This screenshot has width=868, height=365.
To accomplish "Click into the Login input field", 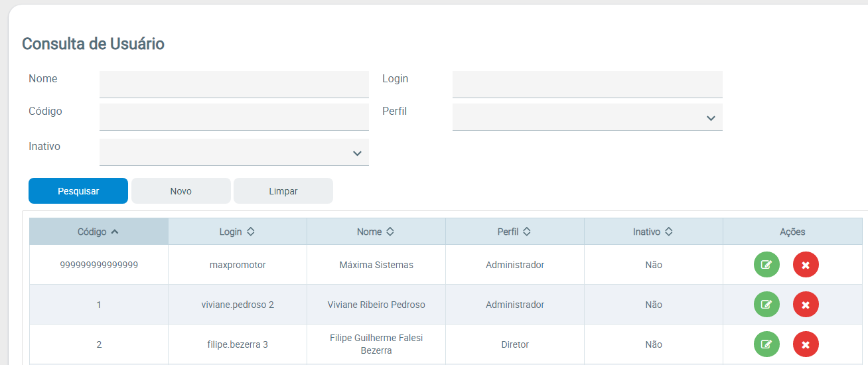I will [x=587, y=84].
